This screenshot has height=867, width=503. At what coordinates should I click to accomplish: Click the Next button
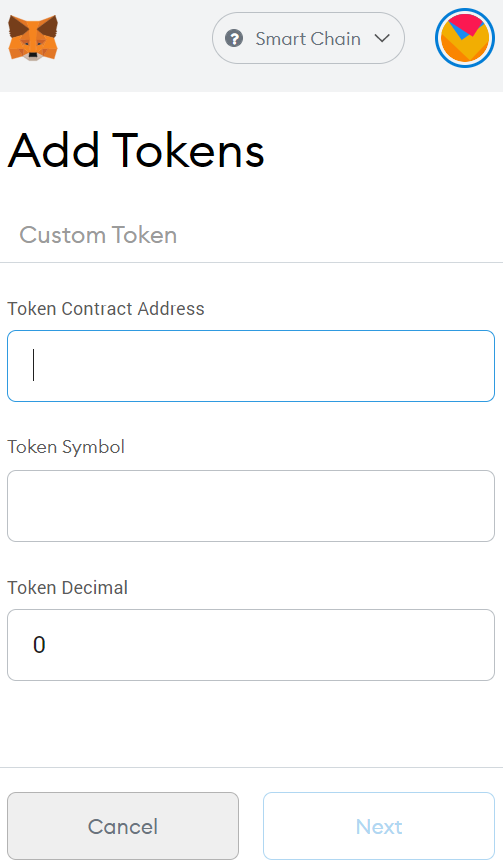coord(379,826)
